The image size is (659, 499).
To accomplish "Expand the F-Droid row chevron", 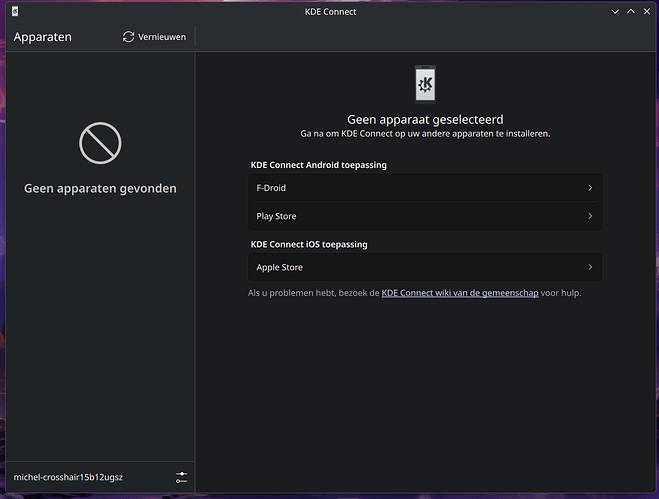I will click(590, 188).
